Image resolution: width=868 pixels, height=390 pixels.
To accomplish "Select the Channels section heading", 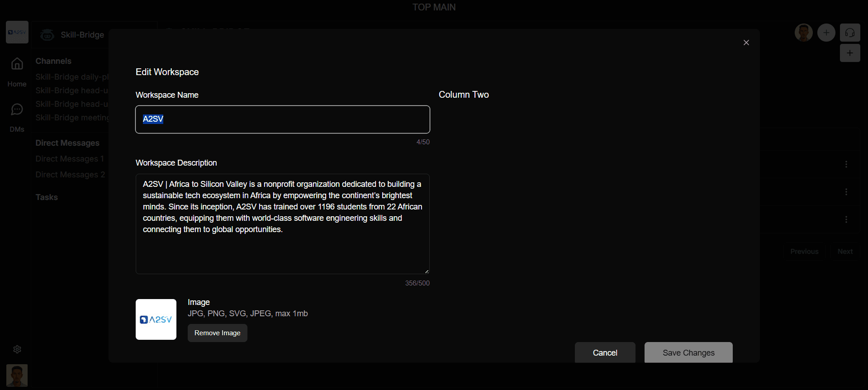I will point(53,61).
